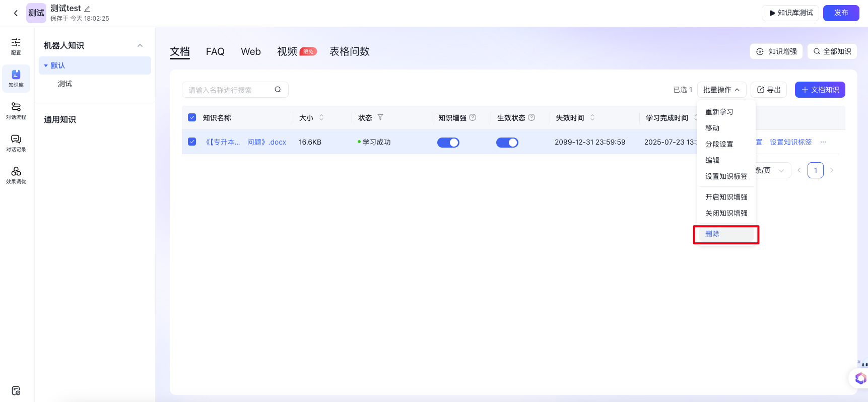Collapse the 机器人知识 section
Viewport: 868px width, 402px height.
(140, 45)
